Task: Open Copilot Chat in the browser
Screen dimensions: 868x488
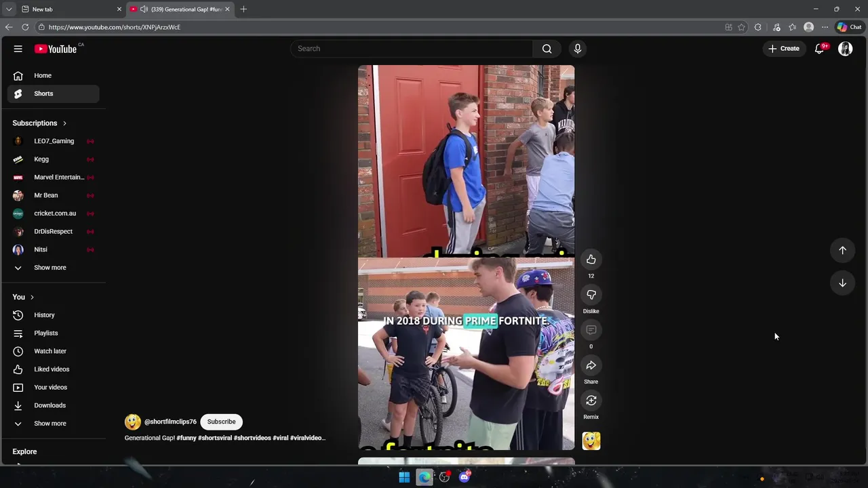Action: (x=849, y=27)
